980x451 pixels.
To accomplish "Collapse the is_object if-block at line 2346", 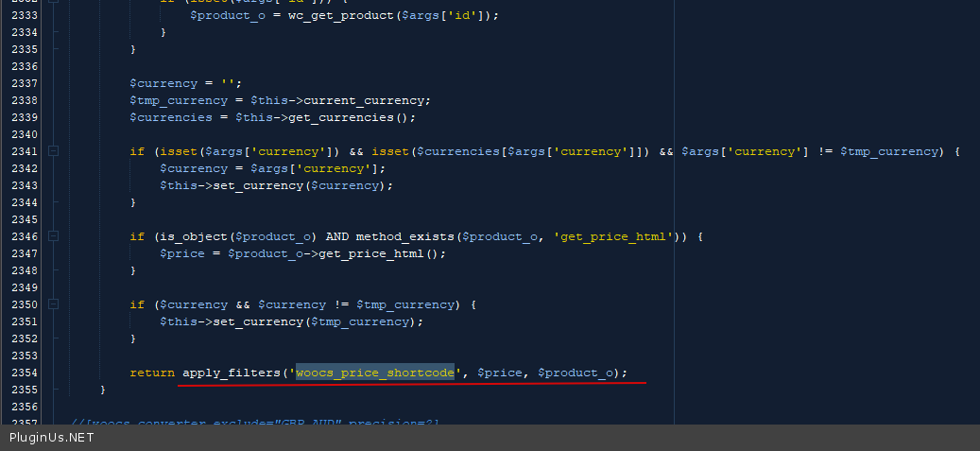I will [54, 236].
